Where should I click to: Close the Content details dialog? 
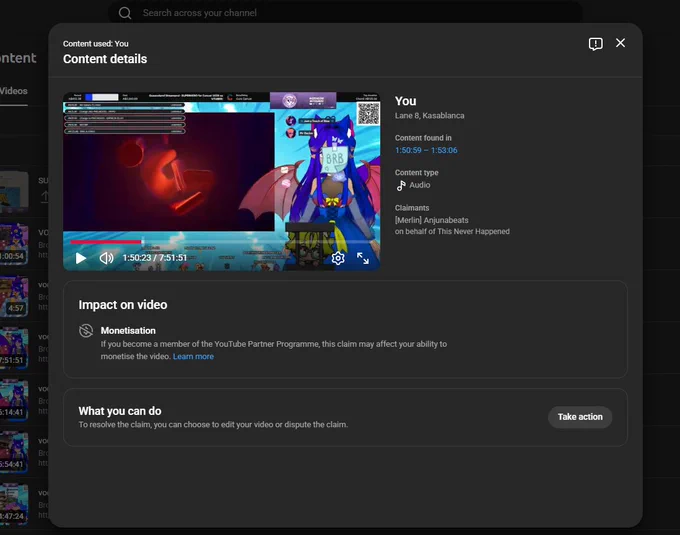[x=621, y=43]
